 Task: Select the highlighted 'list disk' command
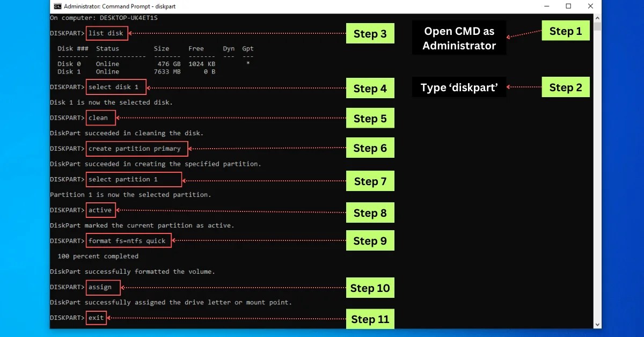[x=106, y=33]
